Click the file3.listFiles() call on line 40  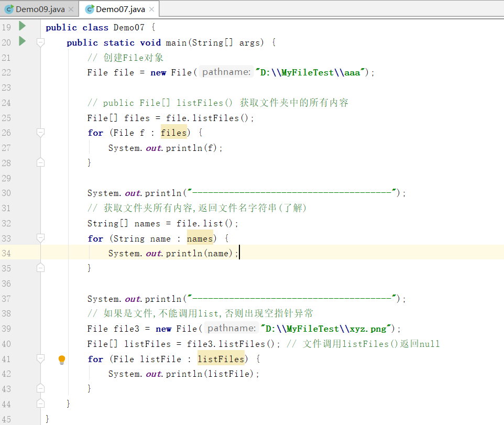[x=231, y=344]
